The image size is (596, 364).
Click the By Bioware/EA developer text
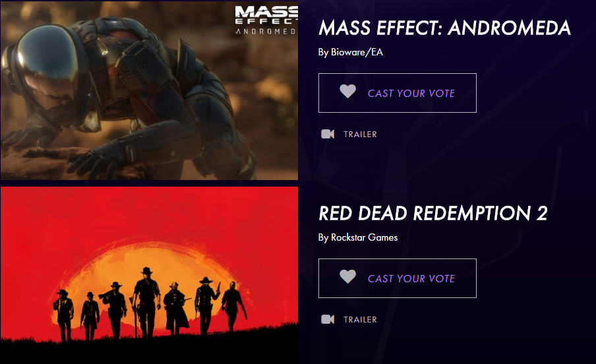351,52
